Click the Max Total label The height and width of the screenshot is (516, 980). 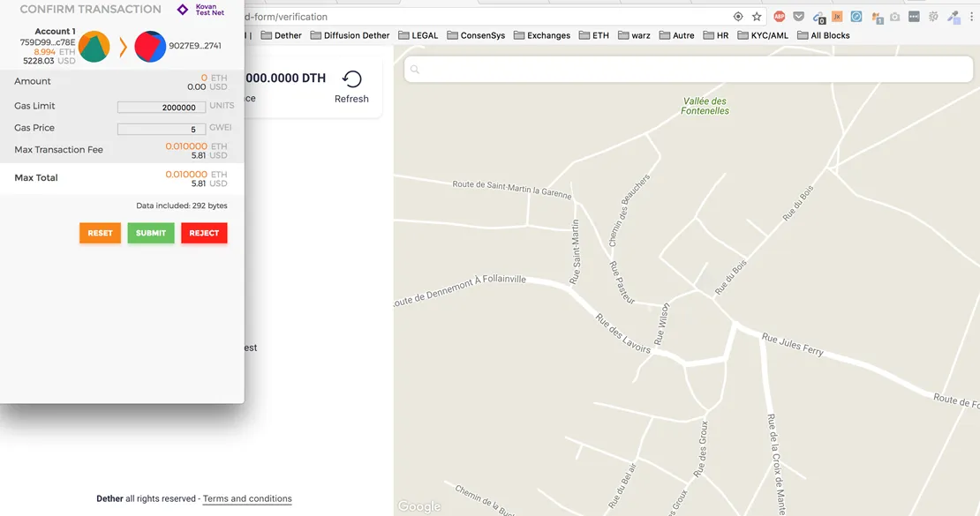[x=36, y=178]
